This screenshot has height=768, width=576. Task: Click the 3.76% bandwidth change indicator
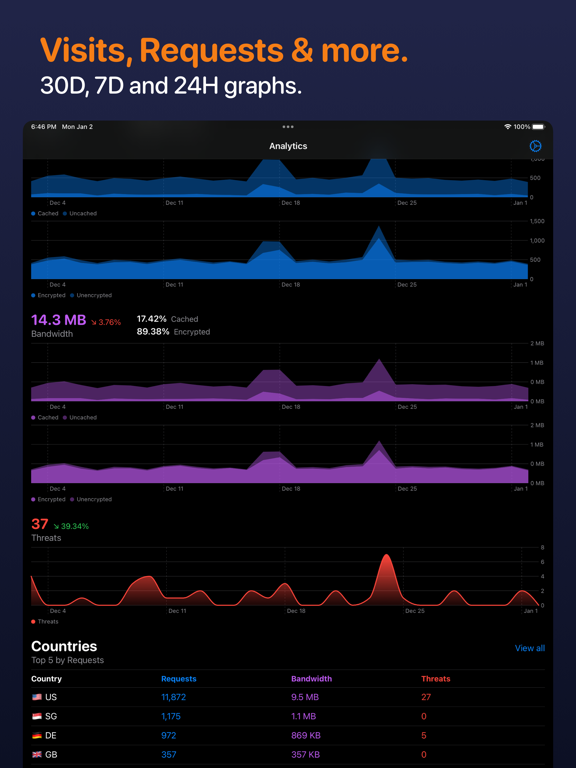[x=106, y=322]
